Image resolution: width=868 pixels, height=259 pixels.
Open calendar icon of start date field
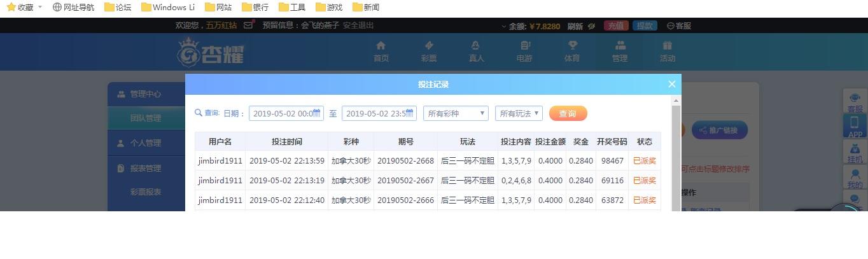click(x=317, y=113)
